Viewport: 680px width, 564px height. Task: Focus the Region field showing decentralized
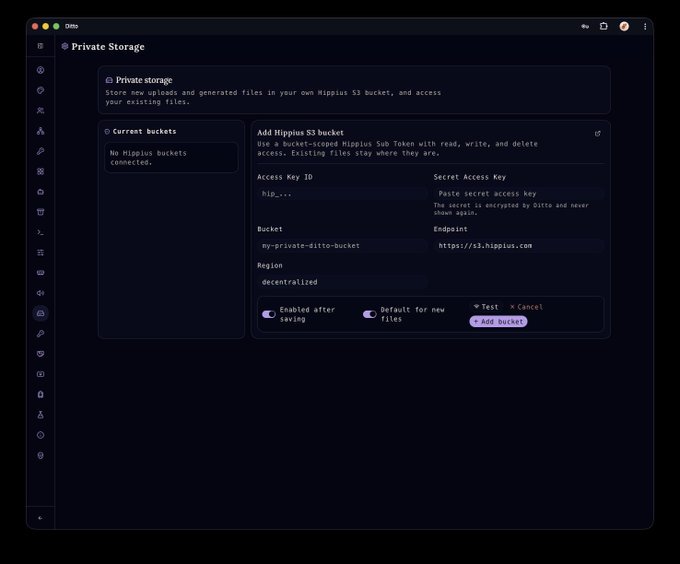point(342,282)
